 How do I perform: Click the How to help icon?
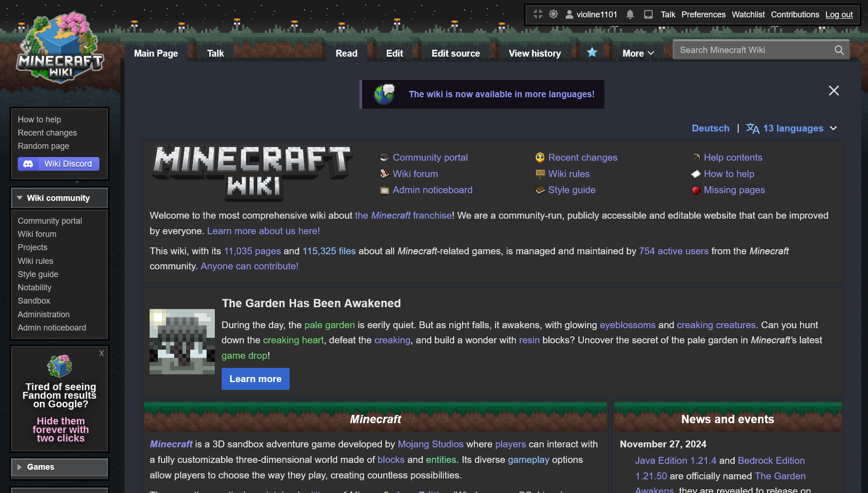(696, 174)
